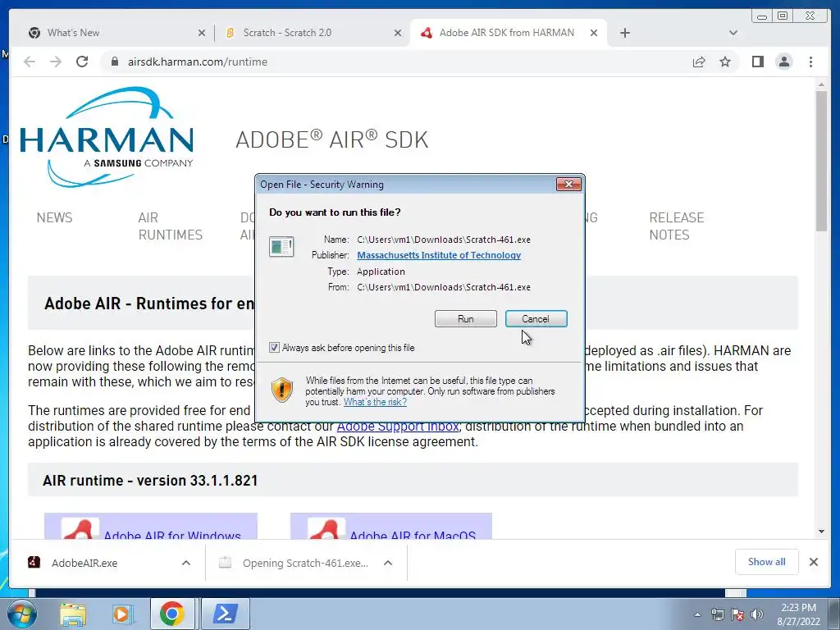The image size is (840, 630).
Task: Open the What's the risk? link
Action: click(375, 402)
